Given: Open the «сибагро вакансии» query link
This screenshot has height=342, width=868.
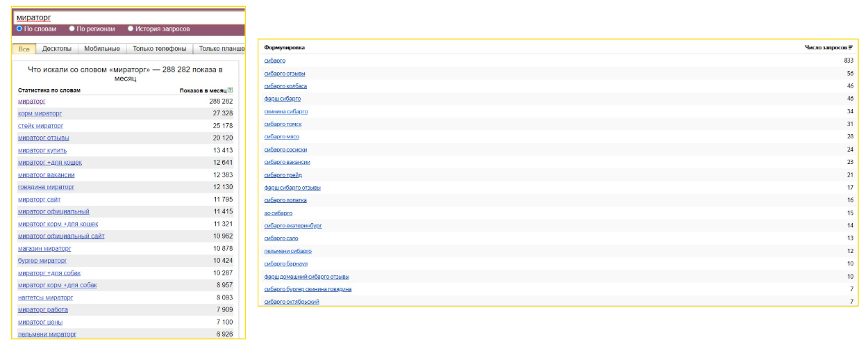Looking at the screenshot, I should tap(287, 162).
